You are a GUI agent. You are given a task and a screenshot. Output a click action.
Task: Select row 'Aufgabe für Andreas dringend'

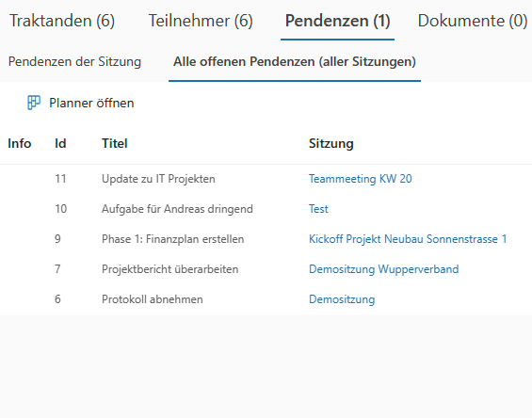click(266, 209)
